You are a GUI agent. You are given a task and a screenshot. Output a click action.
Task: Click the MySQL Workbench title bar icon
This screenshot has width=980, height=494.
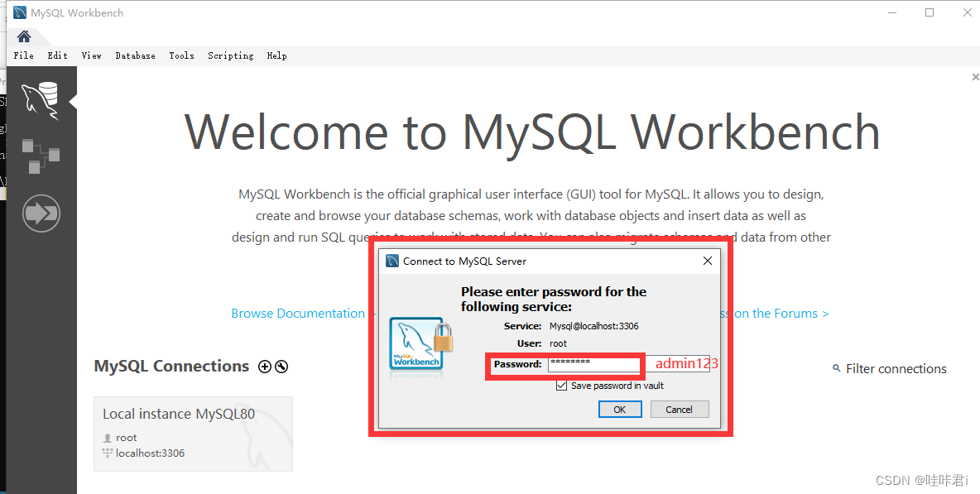coord(20,12)
